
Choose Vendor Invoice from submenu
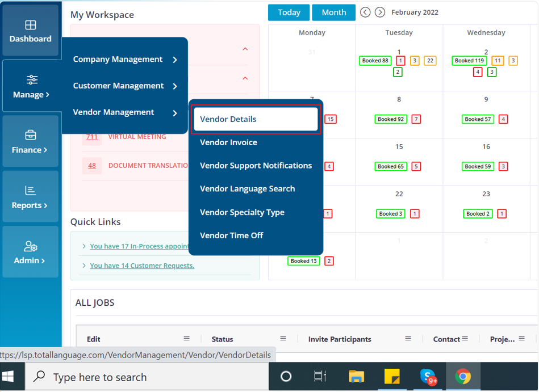[228, 142]
